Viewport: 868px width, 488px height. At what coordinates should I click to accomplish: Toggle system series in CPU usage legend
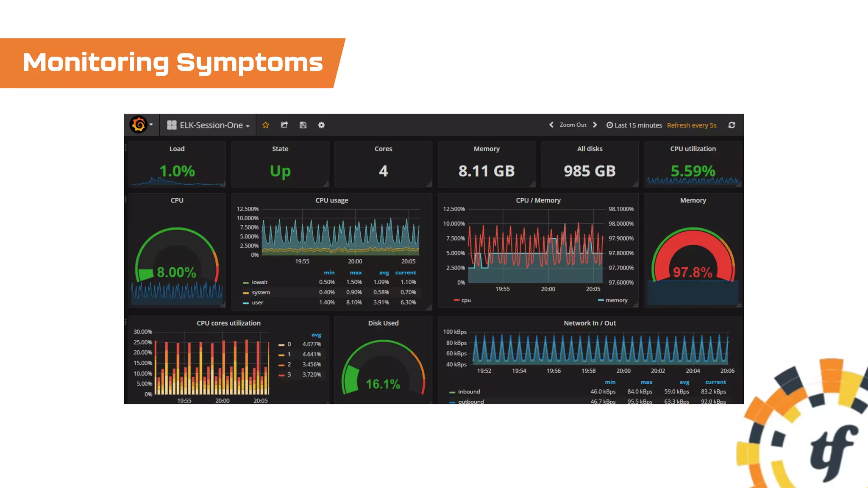coord(261,293)
